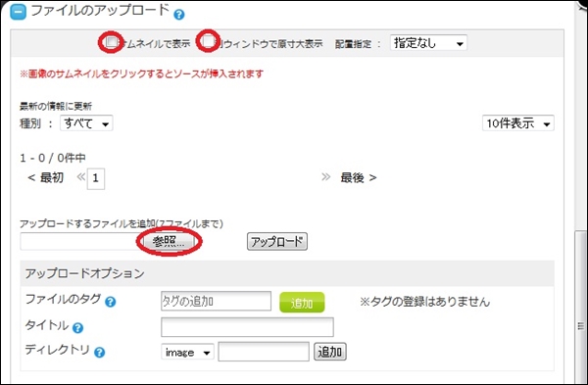Click the アップロードオプション heading text
This screenshot has height=385, width=588.
(x=84, y=273)
